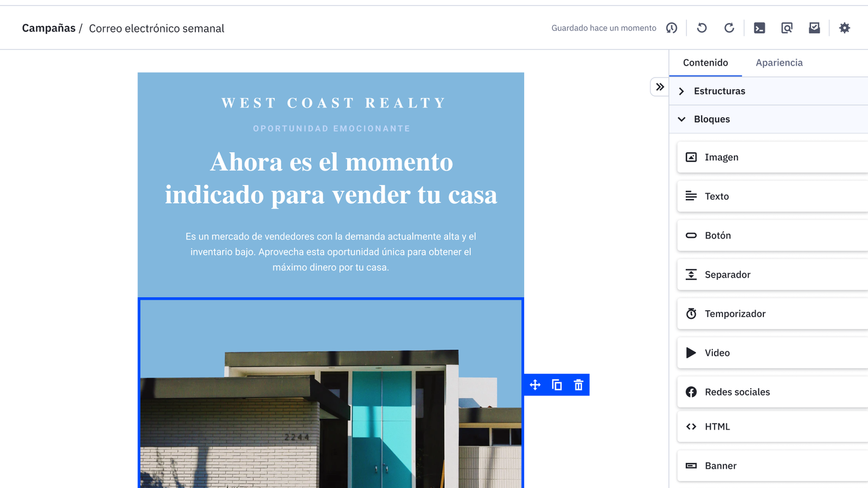Image resolution: width=868 pixels, height=488 pixels.
Task: Switch to the Apariencia tab
Action: click(x=779, y=63)
